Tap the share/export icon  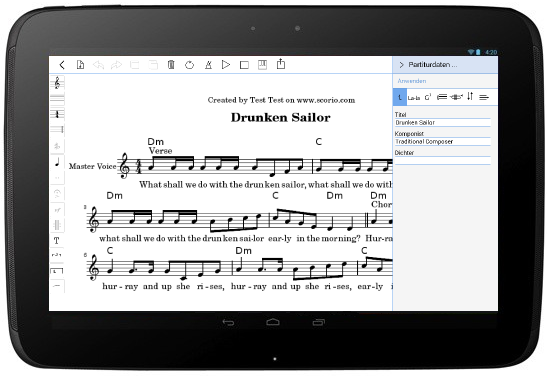click(x=281, y=64)
